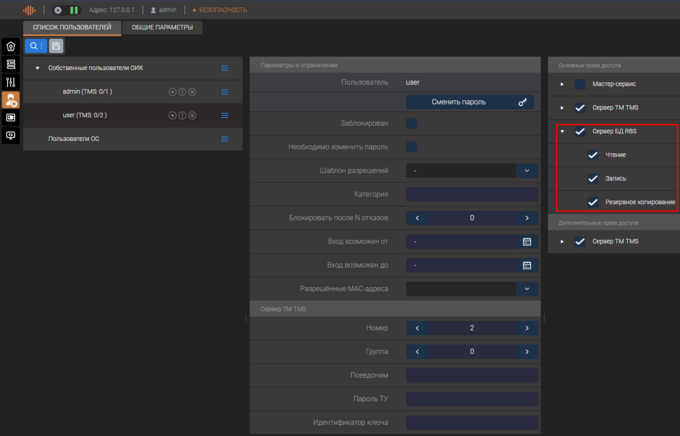This screenshot has width=680, height=436.
Task: Open the calendar for 'Вход возможен от'
Action: tap(527, 242)
